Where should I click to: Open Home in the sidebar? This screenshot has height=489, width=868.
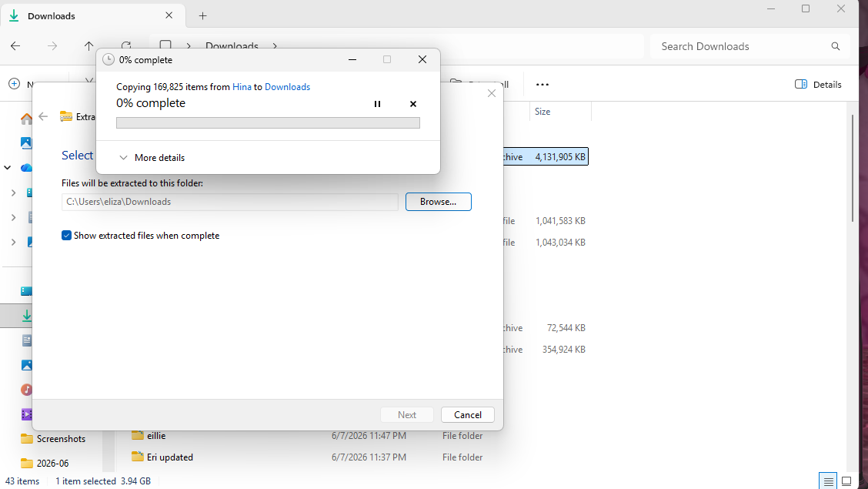click(x=26, y=119)
